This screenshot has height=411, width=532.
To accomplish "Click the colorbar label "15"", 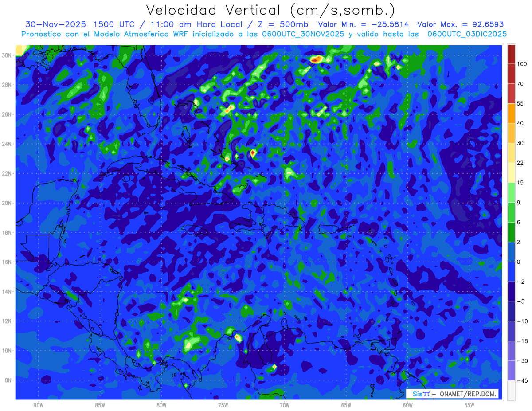I will [x=520, y=183].
